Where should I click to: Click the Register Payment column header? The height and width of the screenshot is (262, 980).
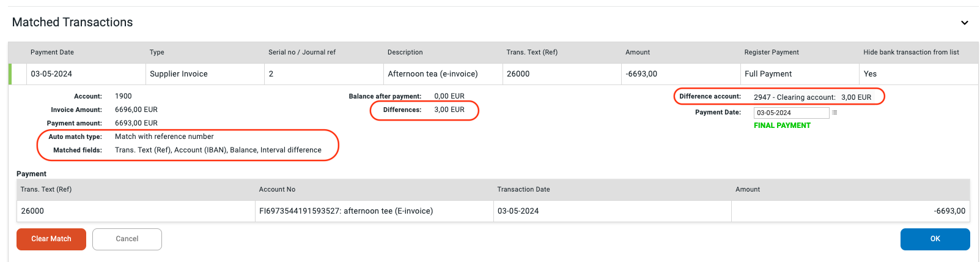771,53
